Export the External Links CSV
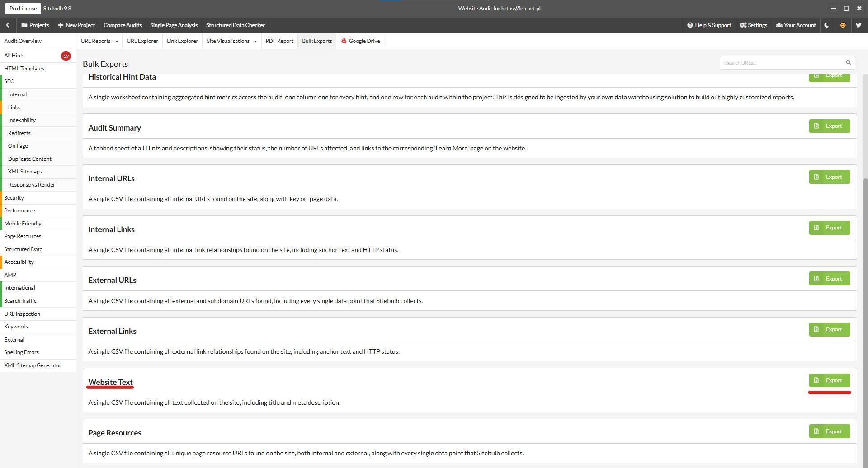The height and width of the screenshot is (468, 868). click(830, 329)
